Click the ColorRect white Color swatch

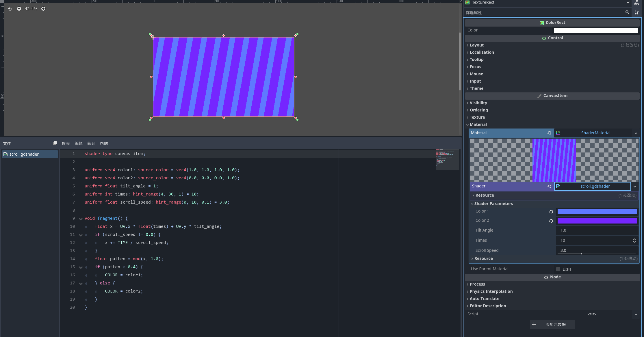(x=596, y=30)
